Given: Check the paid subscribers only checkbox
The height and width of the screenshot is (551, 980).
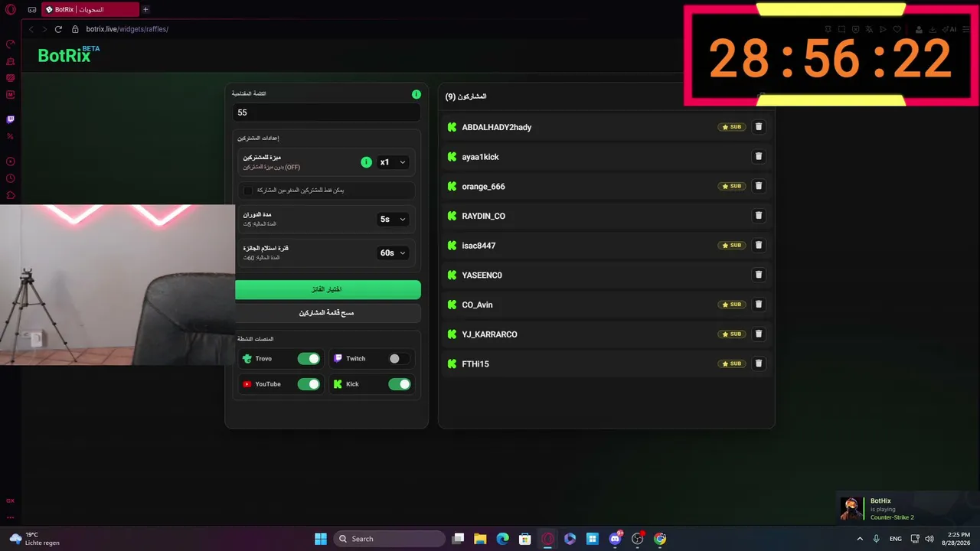Looking at the screenshot, I should [x=248, y=190].
